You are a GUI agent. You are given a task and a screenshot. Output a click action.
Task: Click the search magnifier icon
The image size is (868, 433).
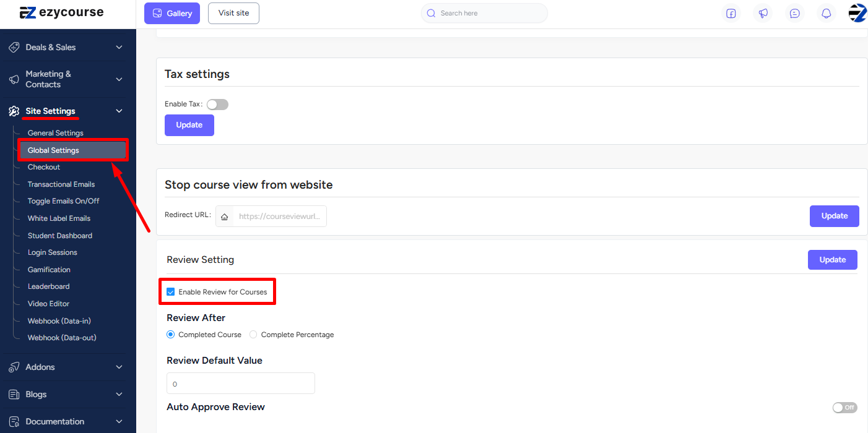click(x=432, y=13)
